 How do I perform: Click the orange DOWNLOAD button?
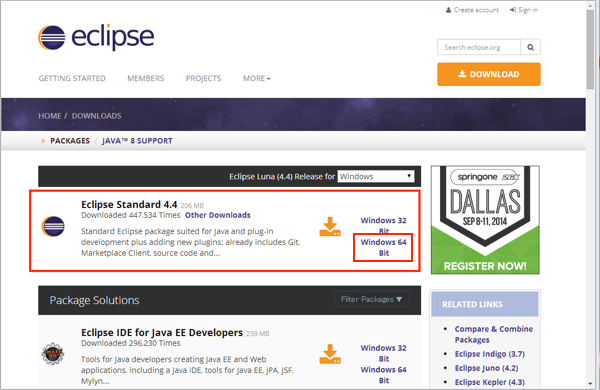tap(489, 74)
